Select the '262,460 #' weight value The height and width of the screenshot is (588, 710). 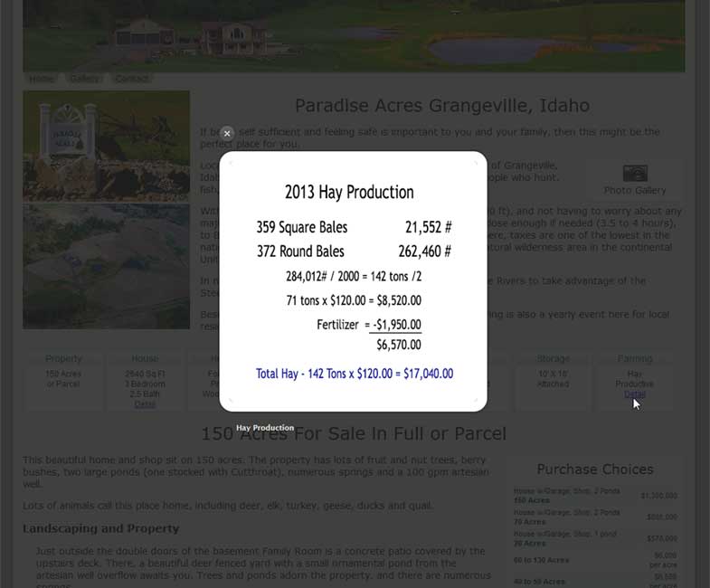(x=425, y=251)
